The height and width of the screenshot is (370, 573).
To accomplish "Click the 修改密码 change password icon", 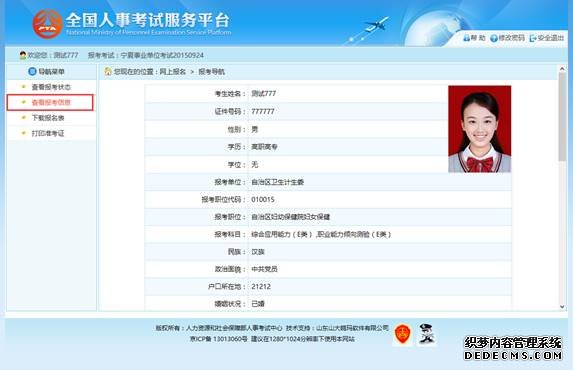I will point(494,38).
